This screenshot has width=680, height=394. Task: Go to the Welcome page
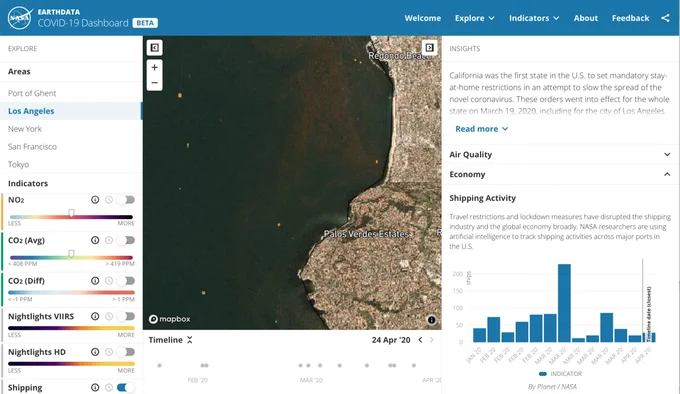coord(422,18)
